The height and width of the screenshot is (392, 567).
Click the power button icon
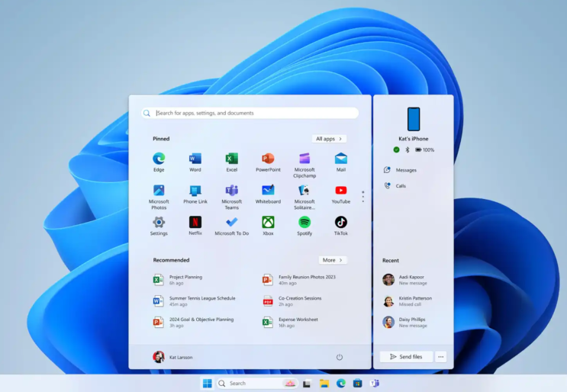[339, 357]
